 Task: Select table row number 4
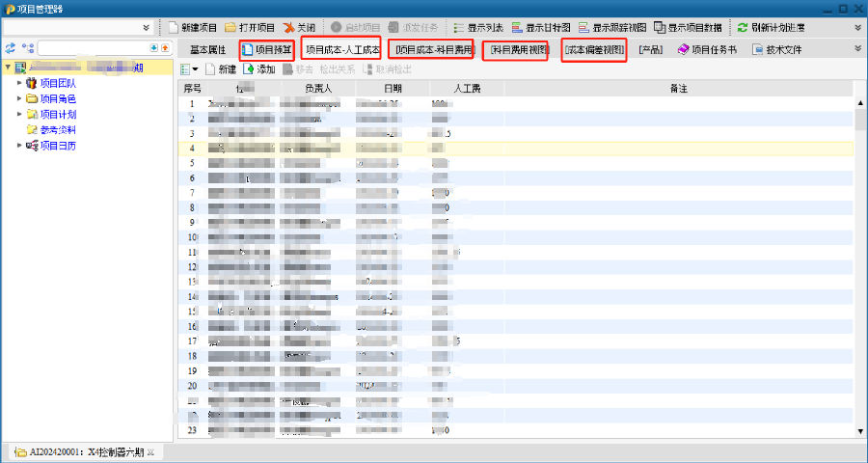[516, 148]
